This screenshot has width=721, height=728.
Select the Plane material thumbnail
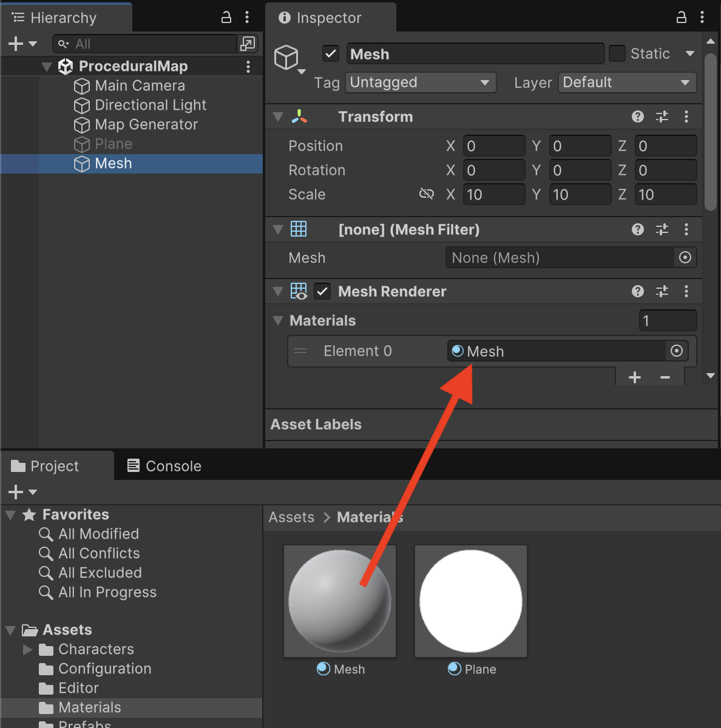471,601
